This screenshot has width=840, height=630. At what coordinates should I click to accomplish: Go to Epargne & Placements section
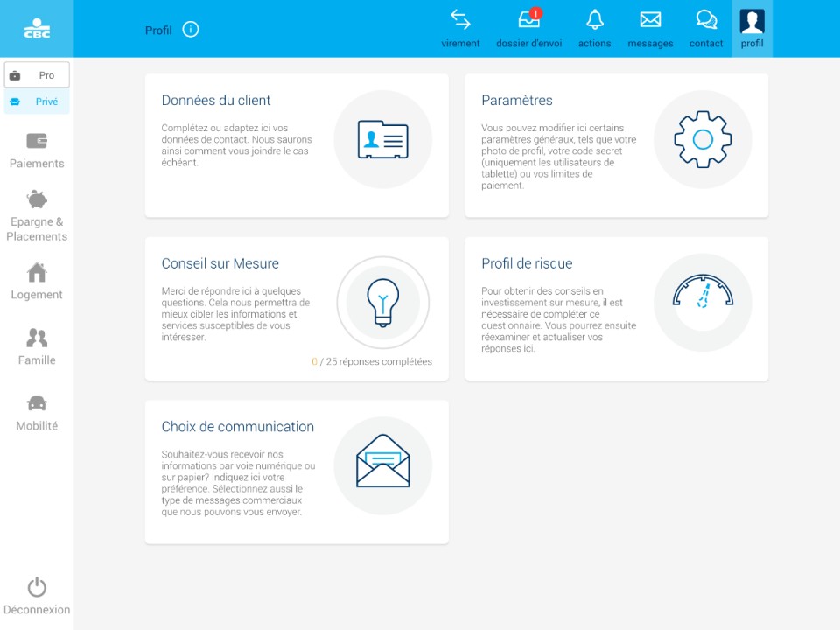pyautogui.click(x=37, y=215)
